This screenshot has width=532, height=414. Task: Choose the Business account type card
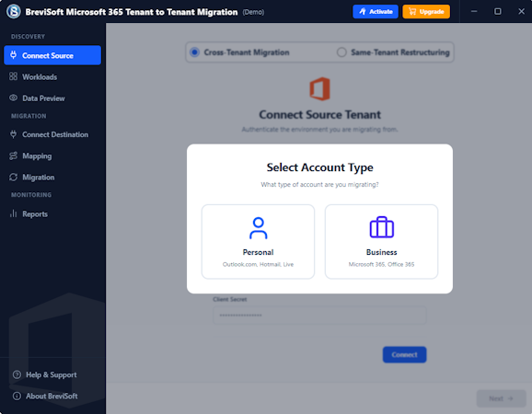381,241
